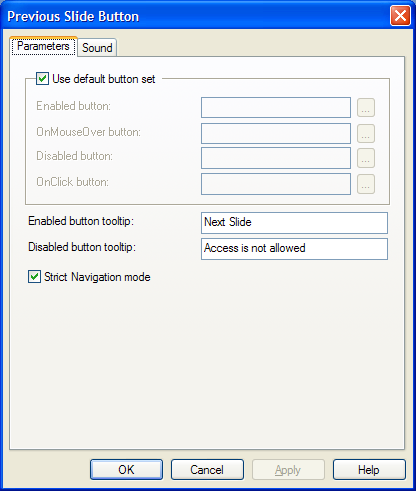Click the Disabled button tooltip field
Screen dimensions: 416x491
(294, 249)
